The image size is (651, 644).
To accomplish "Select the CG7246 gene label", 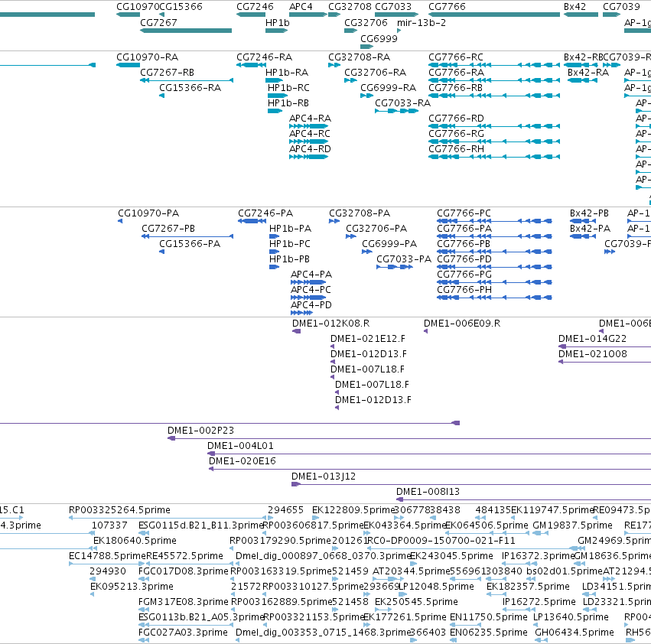I will 255,7.
